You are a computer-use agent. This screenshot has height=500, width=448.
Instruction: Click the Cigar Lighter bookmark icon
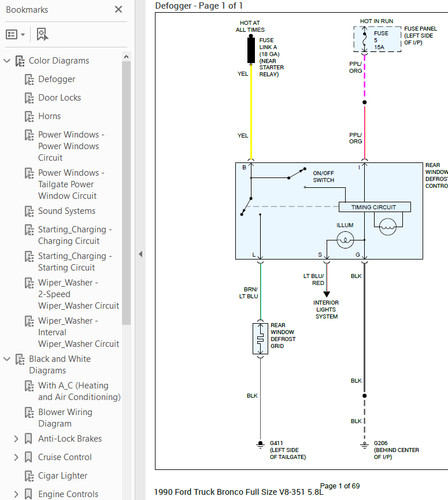29,476
